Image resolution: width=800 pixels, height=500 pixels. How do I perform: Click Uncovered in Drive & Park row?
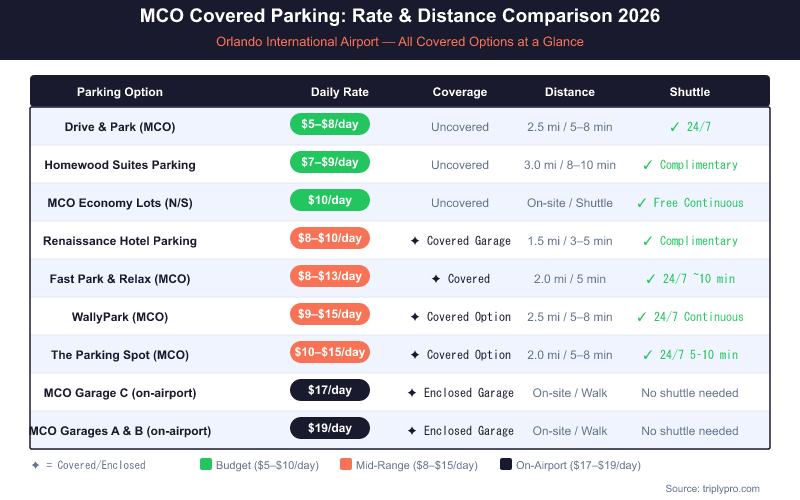(460, 127)
